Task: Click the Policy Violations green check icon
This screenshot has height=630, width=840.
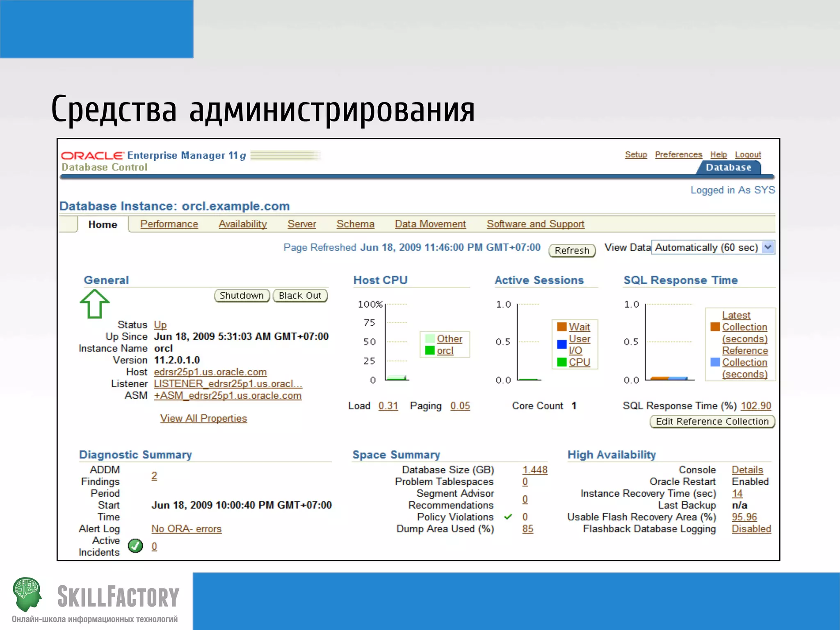Action: click(508, 517)
